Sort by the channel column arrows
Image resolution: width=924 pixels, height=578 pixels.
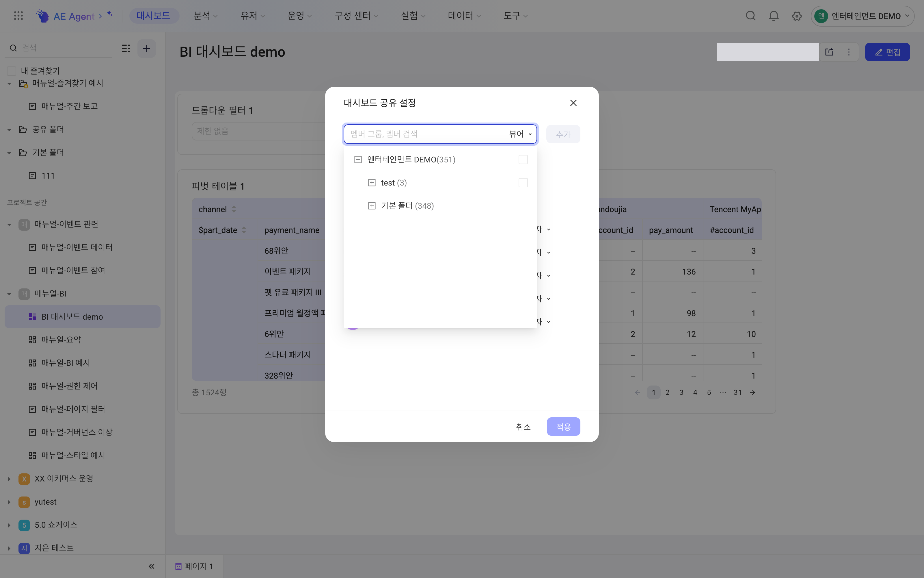coord(234,209)
